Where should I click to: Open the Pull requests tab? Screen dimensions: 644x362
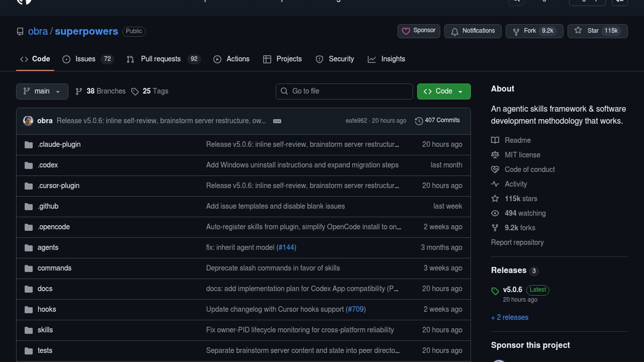161,59
